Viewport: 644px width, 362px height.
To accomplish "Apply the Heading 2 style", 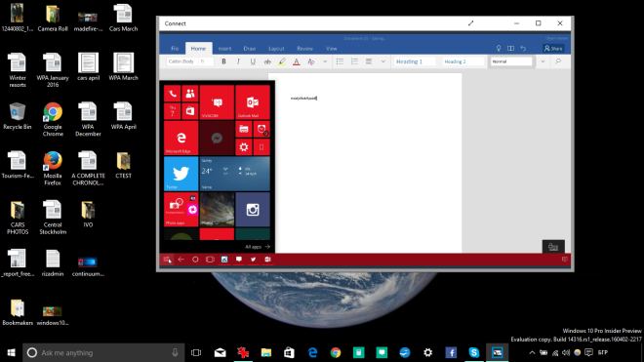I will point(463,61).
